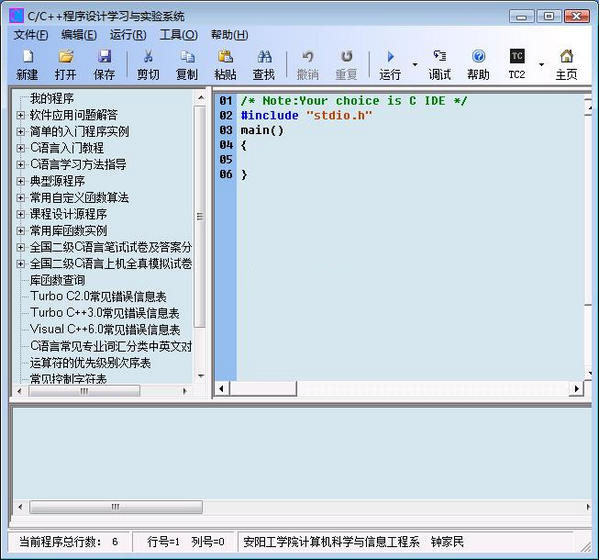Go to 主页 home icon
This screenshot has height=560, width=599.
pos(567,57)
